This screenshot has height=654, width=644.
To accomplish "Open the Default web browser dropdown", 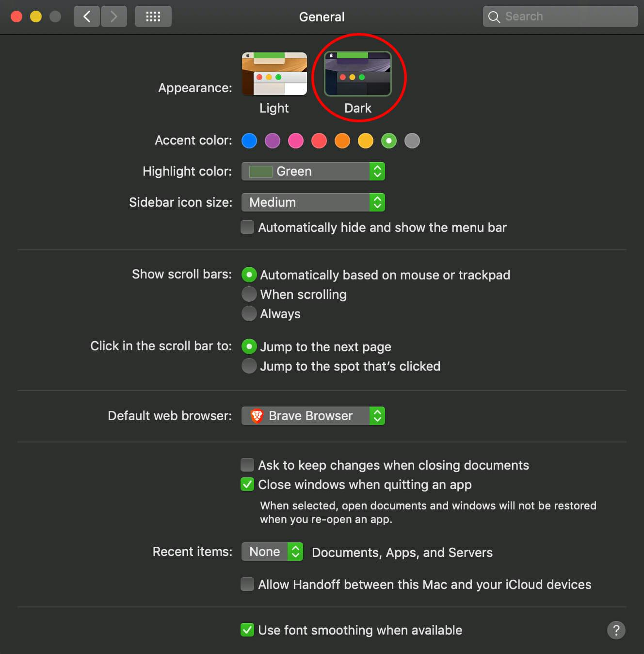I will click(313, 416).
